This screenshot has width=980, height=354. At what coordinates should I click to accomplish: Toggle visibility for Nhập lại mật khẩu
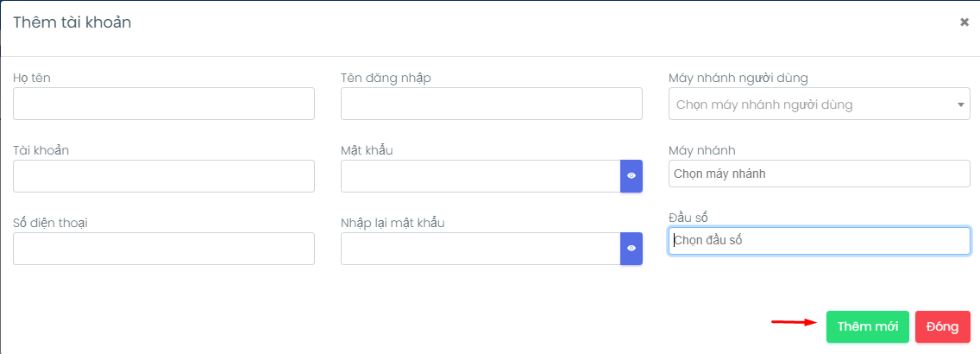pyautogui.click(x=631, y=249)
